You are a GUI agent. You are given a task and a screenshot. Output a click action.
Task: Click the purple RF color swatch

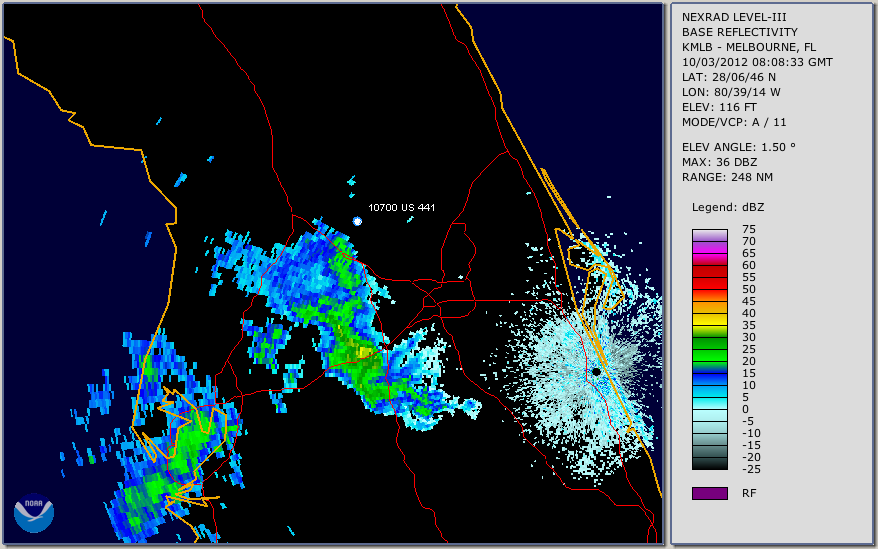(709, 493)
